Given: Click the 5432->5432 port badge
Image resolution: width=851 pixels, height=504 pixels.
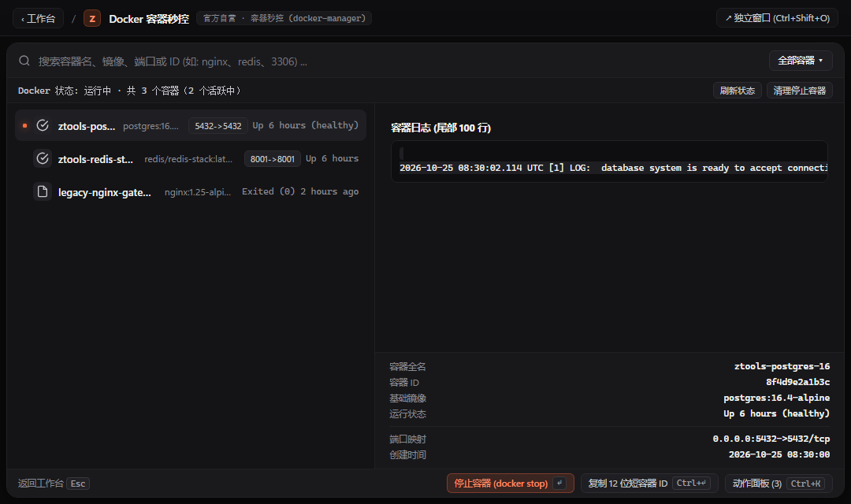Looking at the screenshot, I should 218,126.
